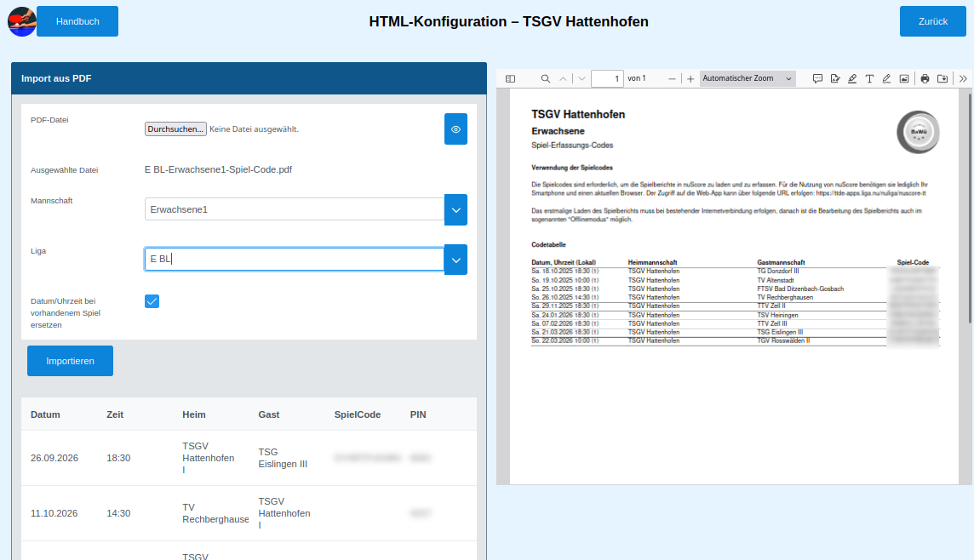This screenshot has width=974, height=560.
Task: Download the PDF with save icon
Action: click(x=942, y=79)
